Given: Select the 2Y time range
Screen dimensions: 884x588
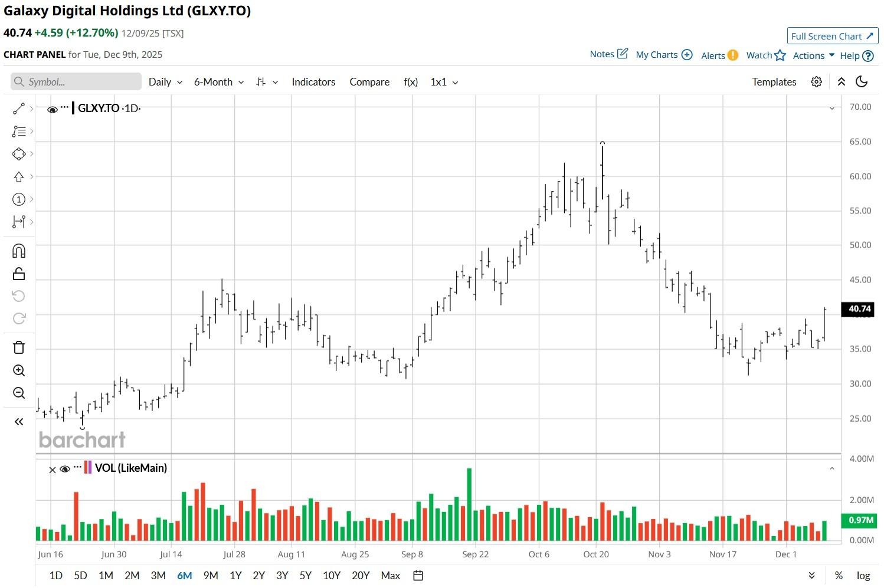Looking at the screenshot, I should [x=259, y=576].
